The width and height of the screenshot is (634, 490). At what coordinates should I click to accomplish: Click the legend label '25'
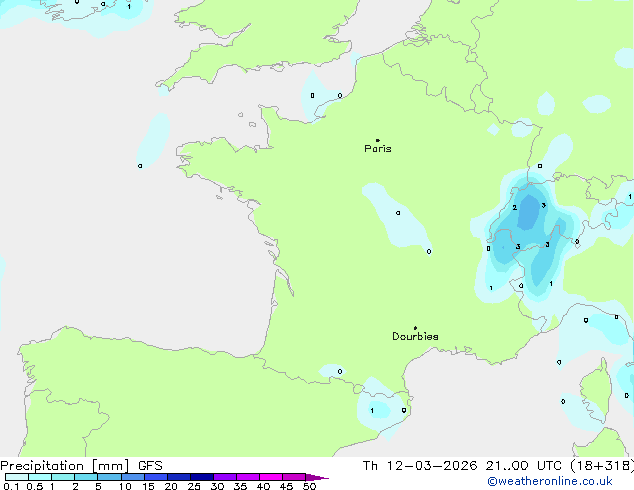coord(194,486)
